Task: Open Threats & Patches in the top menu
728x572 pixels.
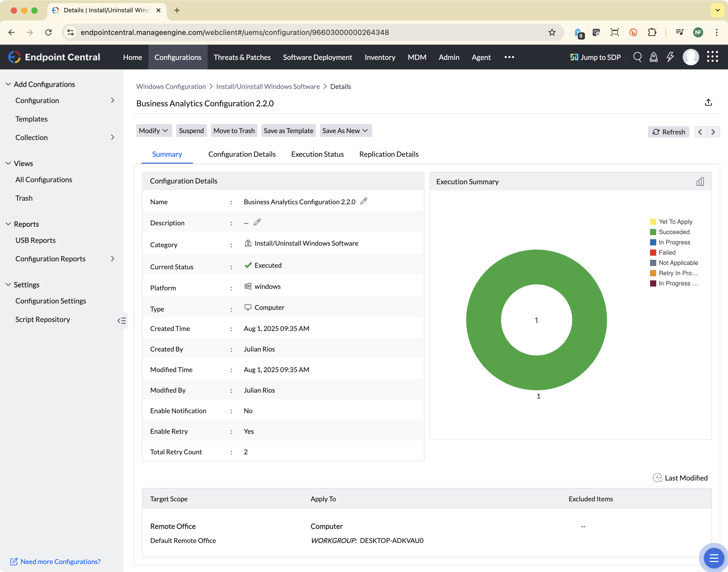Action: click(242, 57)
